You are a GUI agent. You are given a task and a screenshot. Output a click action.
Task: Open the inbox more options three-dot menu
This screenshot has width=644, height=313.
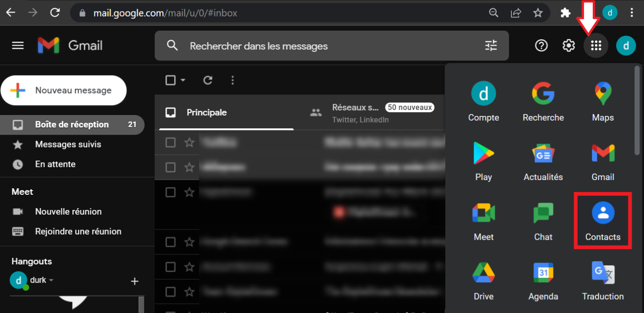pos(233,80)
